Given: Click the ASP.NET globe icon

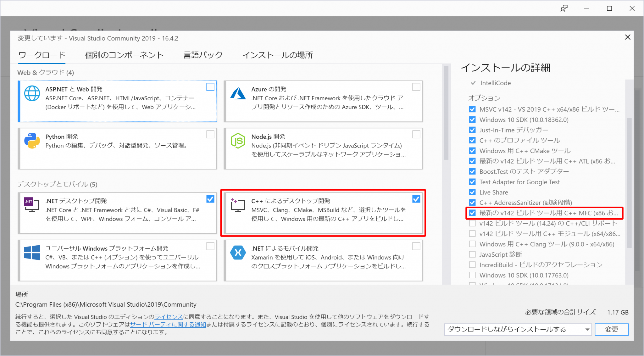Looking at the screenshot, I should (32, 93).
